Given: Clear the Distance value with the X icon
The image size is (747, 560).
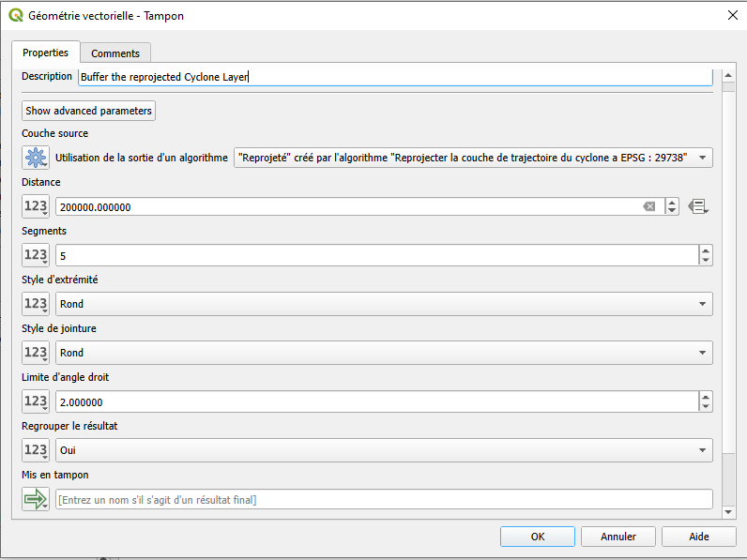Looking at the screenshot, I should 648,206.
